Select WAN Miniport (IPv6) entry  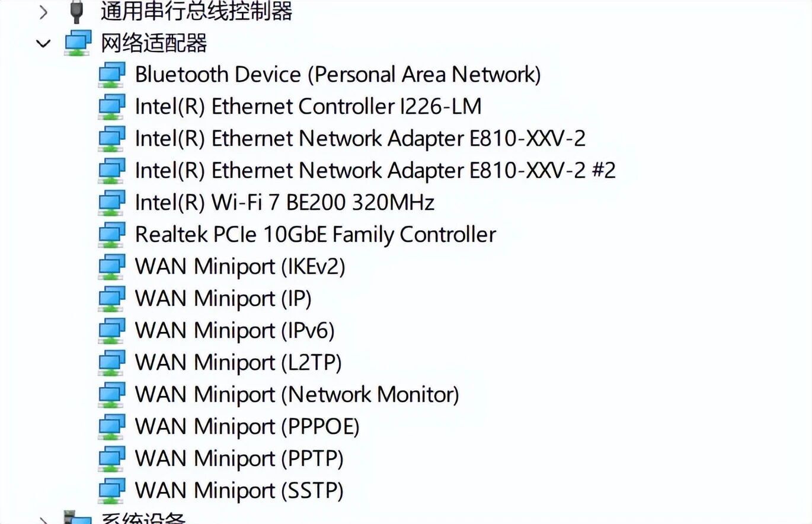(x=234, y=331)
